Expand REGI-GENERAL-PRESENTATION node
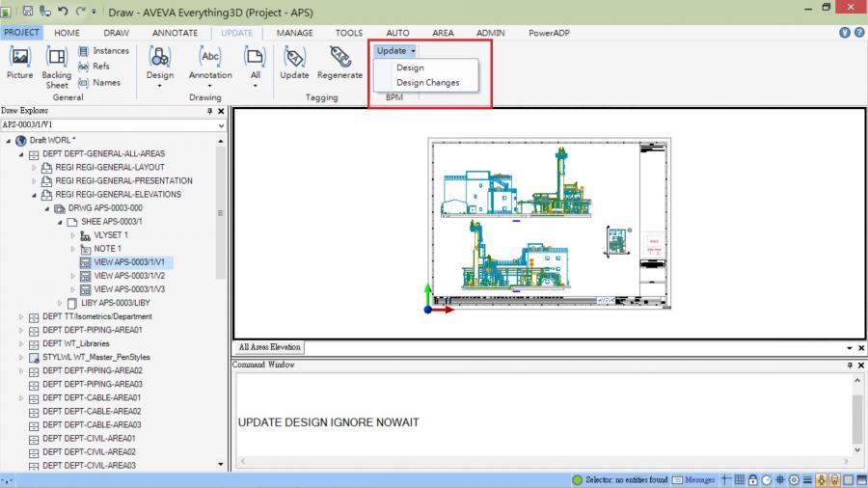 [x=34, y=181]
